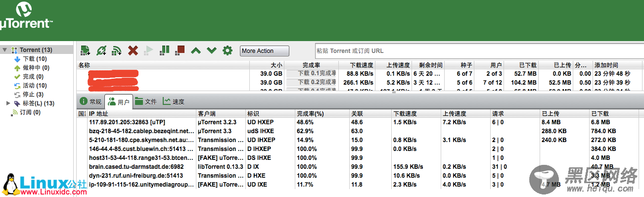Sort peers by 完成率(%) column

(322, 114)
